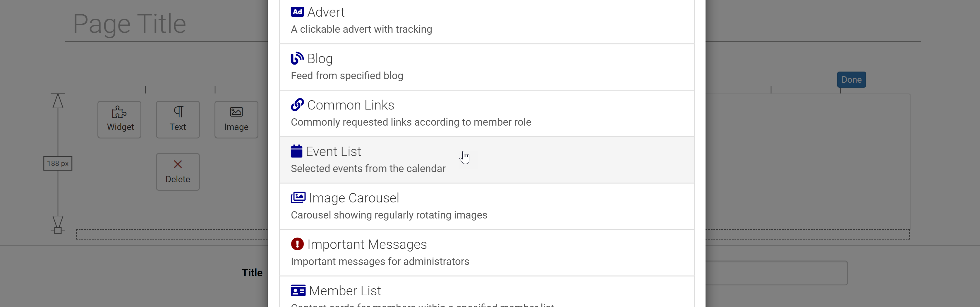Viewport: 980px width, 307px height.
Task: Click the Advert 'Ad' badge icon
Action: click(297, 12)
